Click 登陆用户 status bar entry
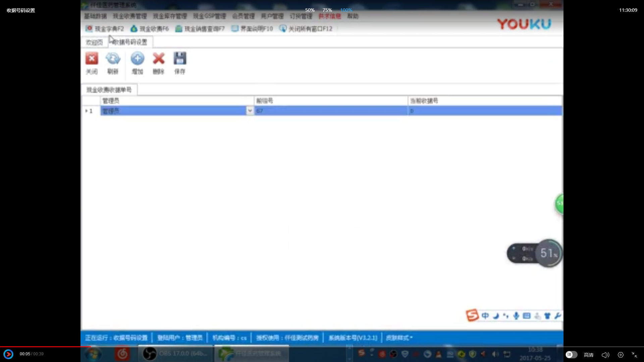Image resolution: width=644 pixels, height=362 pixels. [180, 338]
